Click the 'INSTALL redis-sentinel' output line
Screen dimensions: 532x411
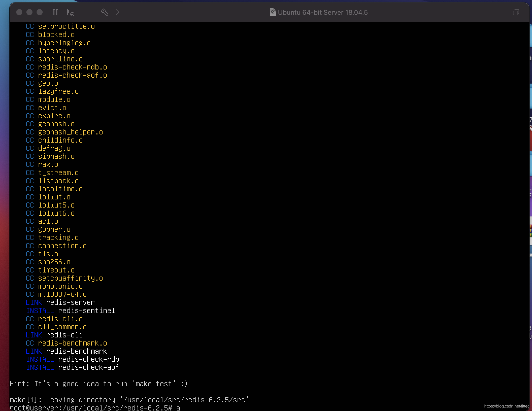[x=71, y=311]
